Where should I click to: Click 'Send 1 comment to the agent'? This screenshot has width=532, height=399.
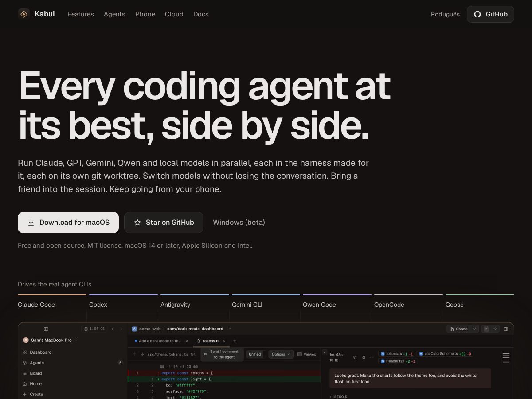(x=222, y=354)
